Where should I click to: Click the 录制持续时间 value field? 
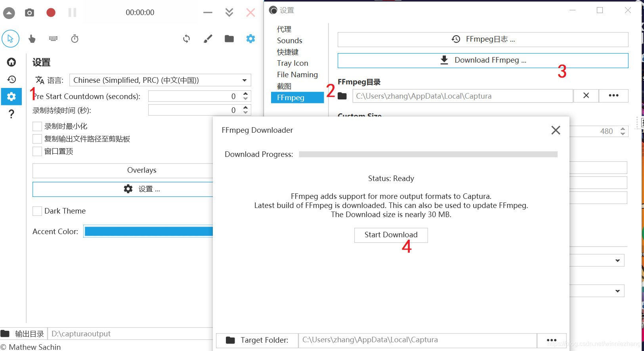pyautogui.click(x=194, y=110)
